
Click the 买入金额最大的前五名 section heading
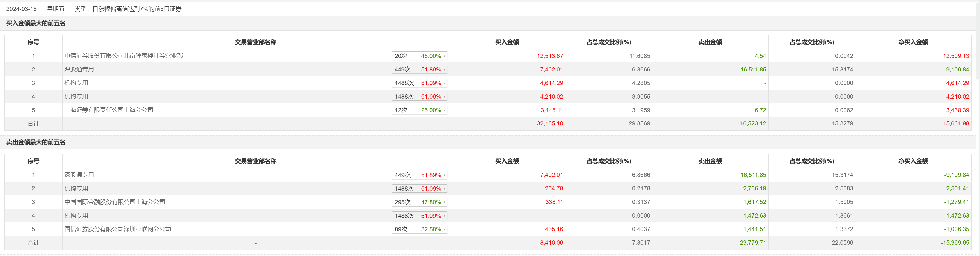point(36,23)
